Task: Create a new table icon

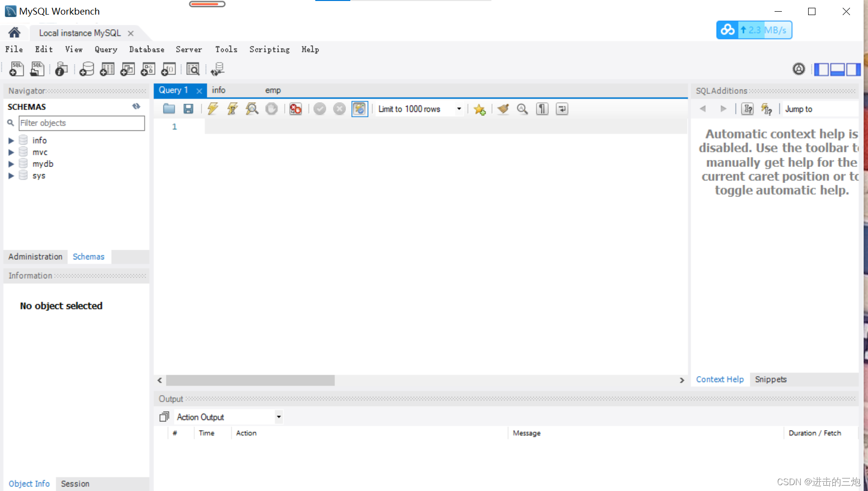Action: 107,69
